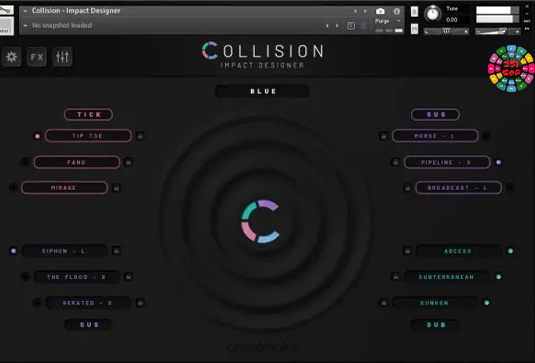The image size is (535, 363).
Task: Lock the TIP TOE sample slot
Action: [x=140, y=136]
